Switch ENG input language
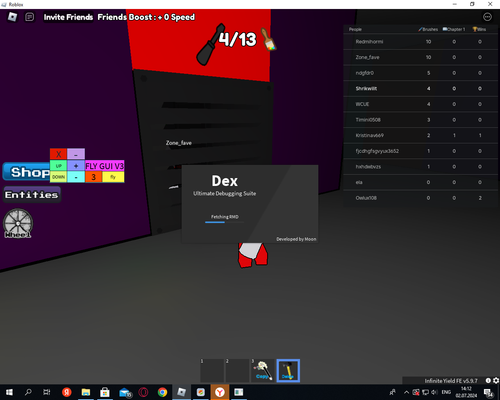 click(446, 392)
